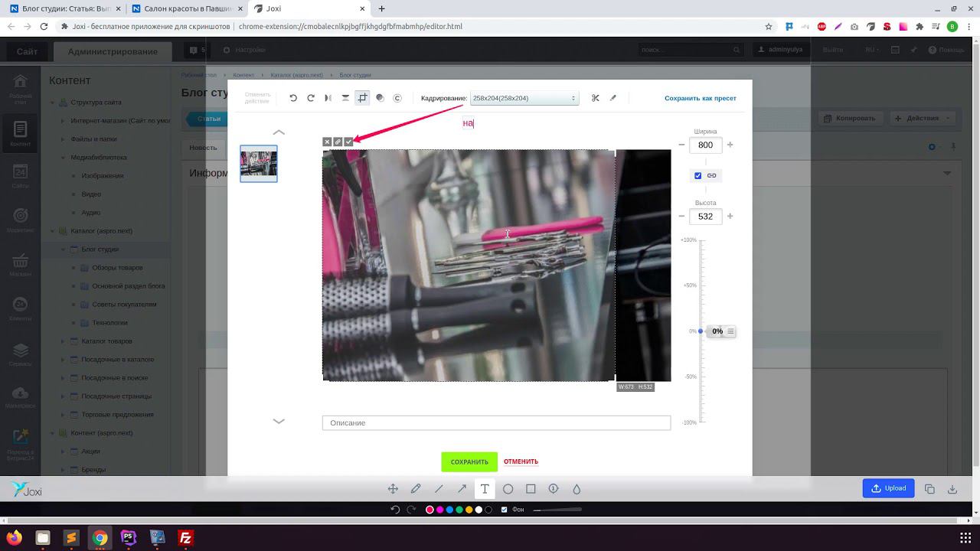This screenshot has height=551, width=980.
Task: Open the Действия dropdown button
Action: (923, 119)
